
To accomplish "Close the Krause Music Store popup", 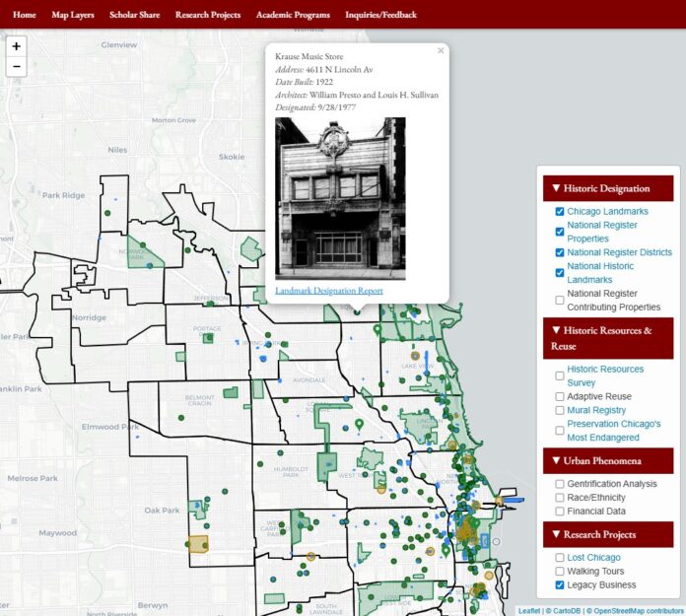I will click(x=441, y=50).
